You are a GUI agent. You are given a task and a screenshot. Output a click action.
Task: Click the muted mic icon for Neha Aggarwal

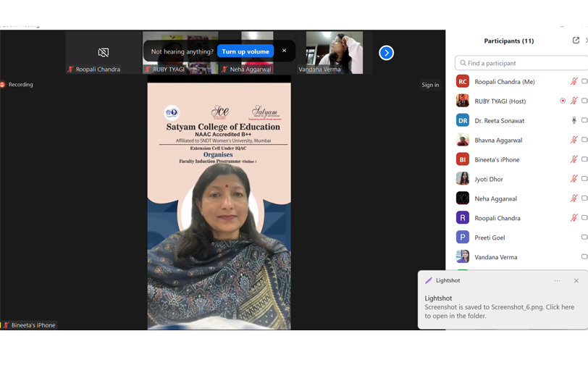click(574, 198)
